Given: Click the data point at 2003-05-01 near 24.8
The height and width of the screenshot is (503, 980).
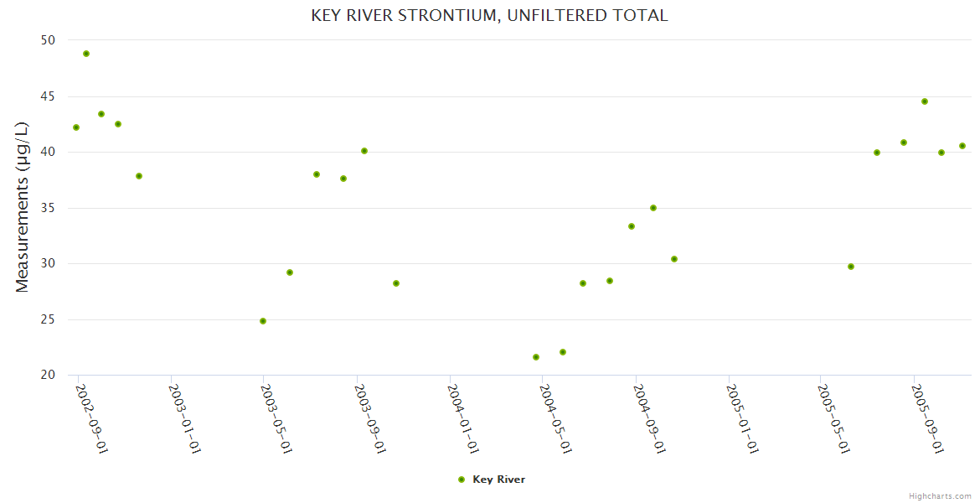Looking at the screenshot, I should [263, 321].
